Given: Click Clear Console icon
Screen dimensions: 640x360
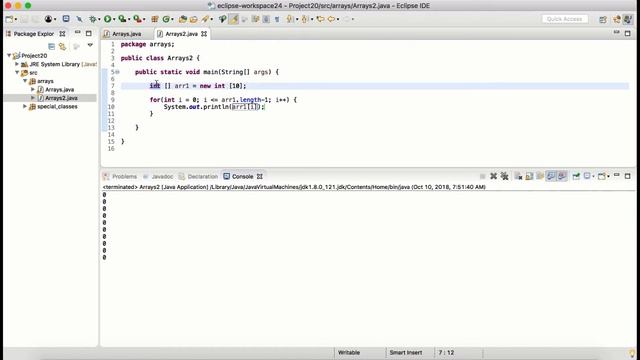Looking at the screenshot, I should [518, 176].
